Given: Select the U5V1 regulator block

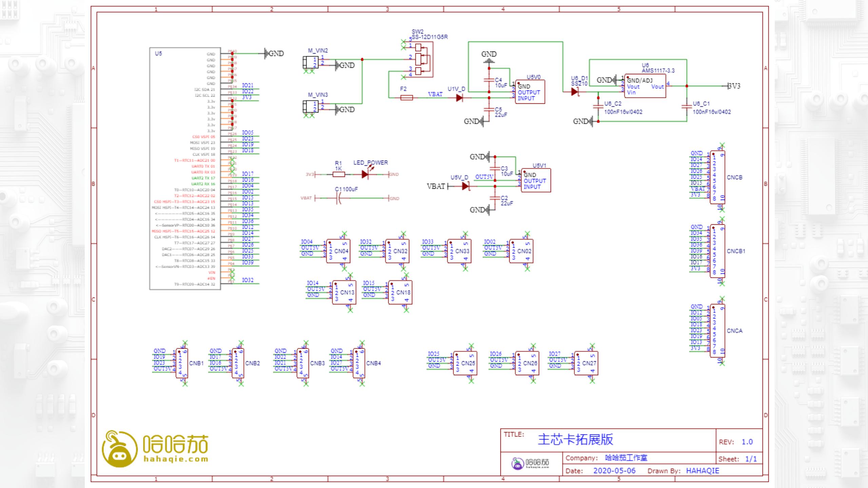Looking at the screenshot, I should coord(536,180).
